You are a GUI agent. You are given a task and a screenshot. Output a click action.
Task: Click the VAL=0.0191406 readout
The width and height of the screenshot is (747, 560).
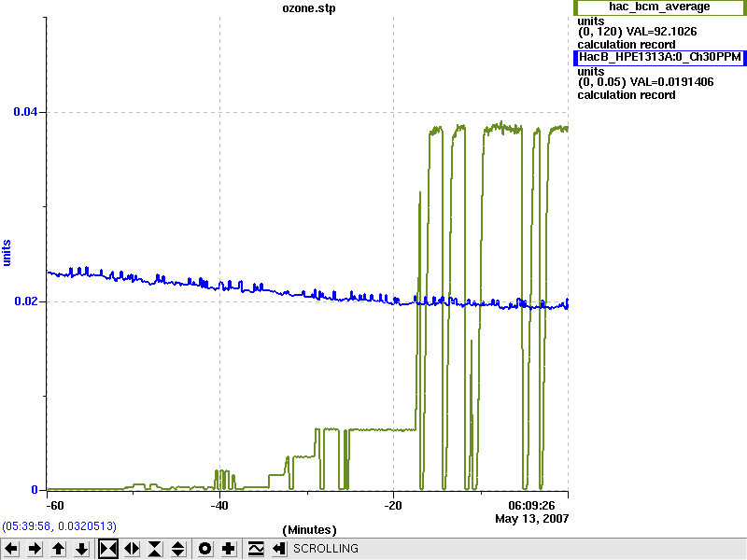[671, 82]
